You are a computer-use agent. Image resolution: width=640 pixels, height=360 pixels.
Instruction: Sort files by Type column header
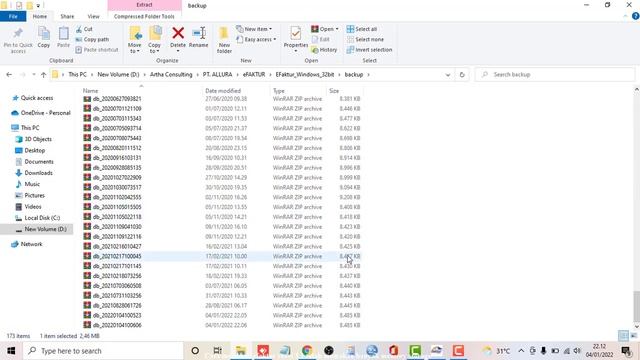point(279,91)
